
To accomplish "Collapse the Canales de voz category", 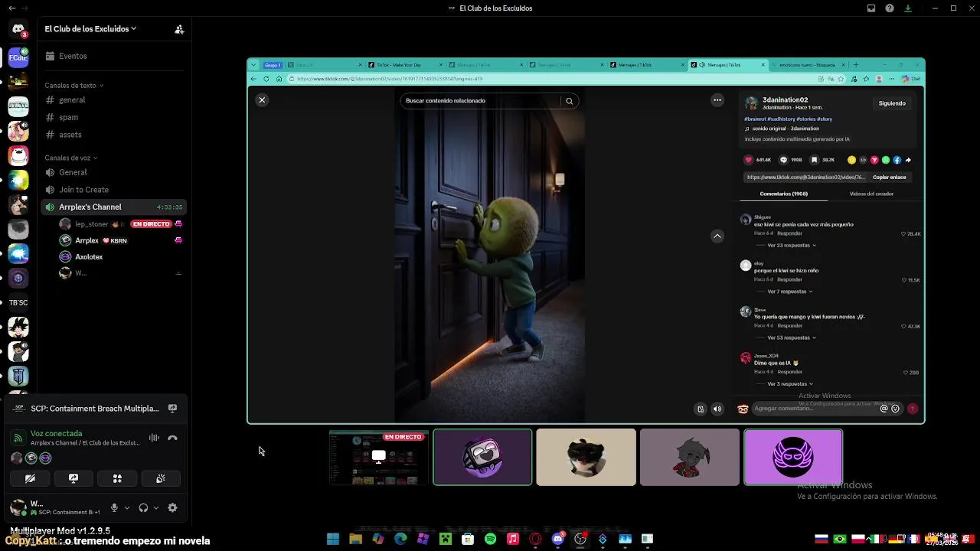I will (x=70, y=158).
